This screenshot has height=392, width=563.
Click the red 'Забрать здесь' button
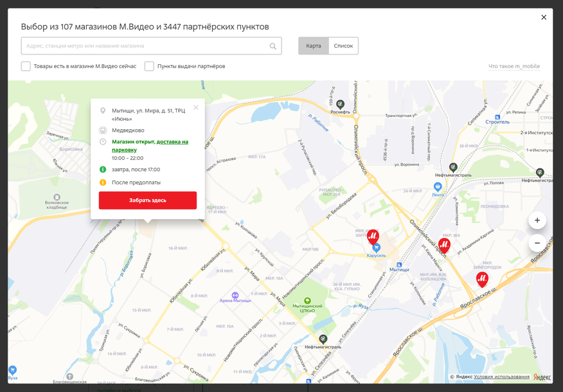(148, 200)
